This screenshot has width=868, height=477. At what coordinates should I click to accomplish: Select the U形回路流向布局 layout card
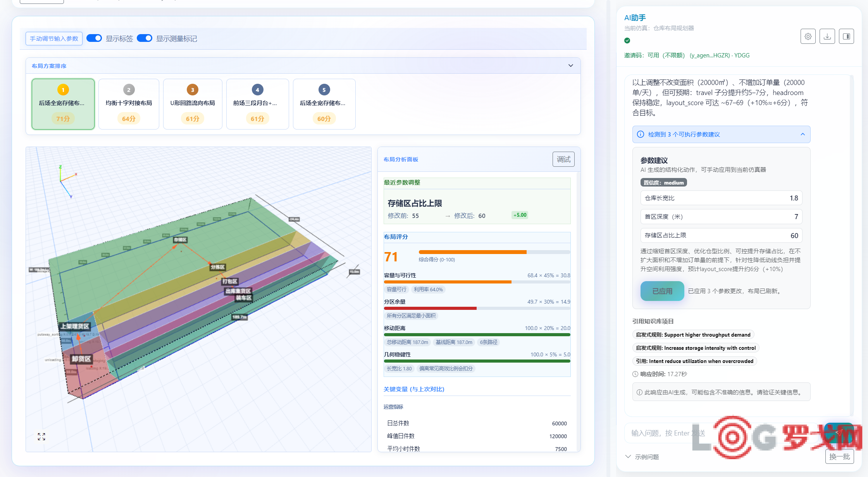(193, 104)
